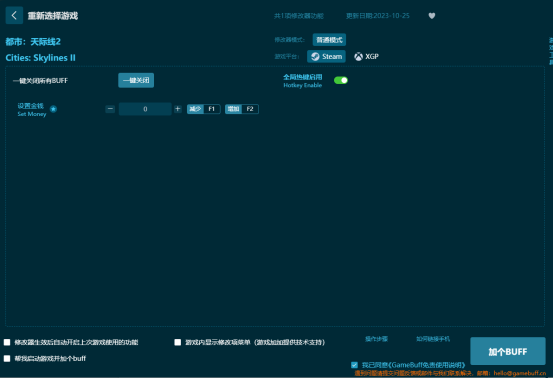Click the large 加个BUFF button
This screenshot has height=379, width=554.
(508, 351)
